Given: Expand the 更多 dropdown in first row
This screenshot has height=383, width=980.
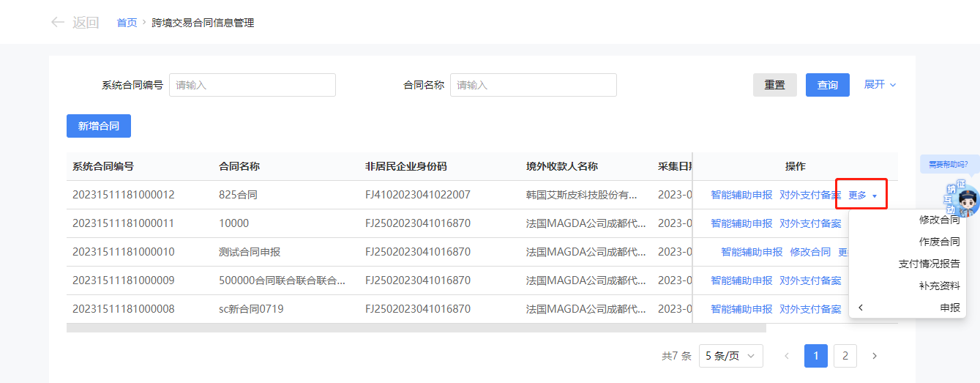Looking at the screenshot, I should pos(861,195).
